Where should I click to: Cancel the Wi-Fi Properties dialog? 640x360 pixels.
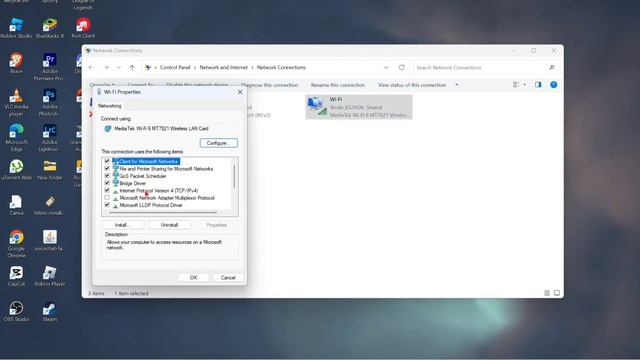[228, 278]
